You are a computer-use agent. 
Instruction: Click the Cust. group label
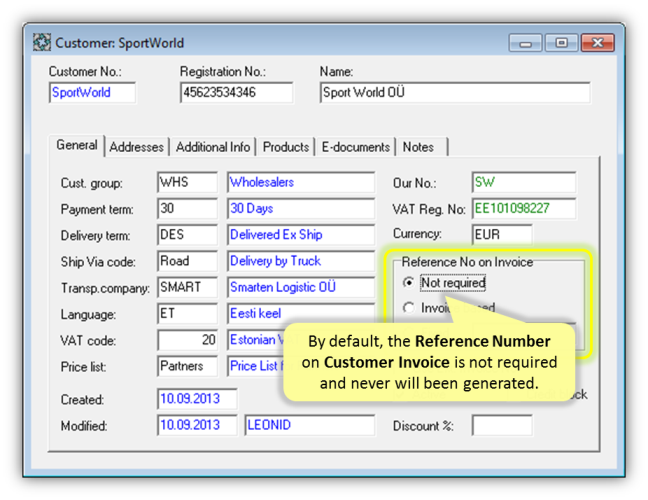(91, 183)
